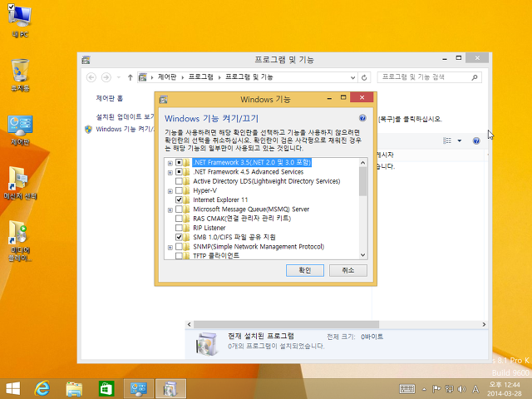Click 제어판 breadcrumb in address bar
The width and height of the screenshot is (532, 399).
coord(167,77)
